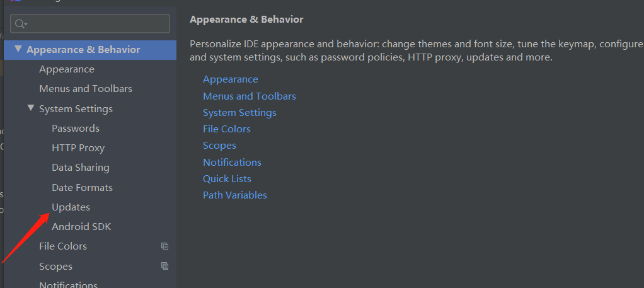Open Date Formats settings

[82, 187]
